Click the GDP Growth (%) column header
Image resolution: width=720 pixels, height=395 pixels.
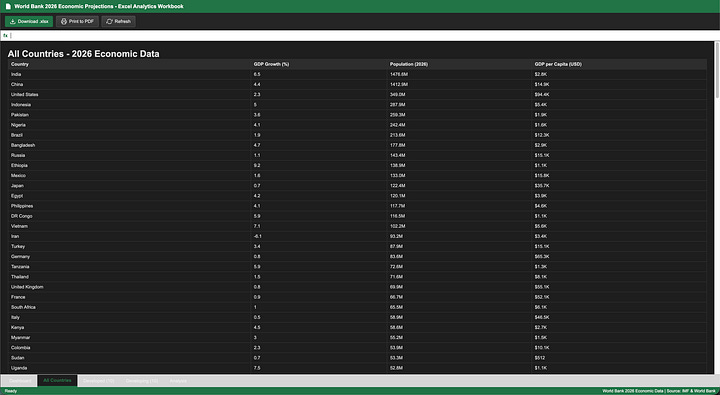(x=319, y=64)
